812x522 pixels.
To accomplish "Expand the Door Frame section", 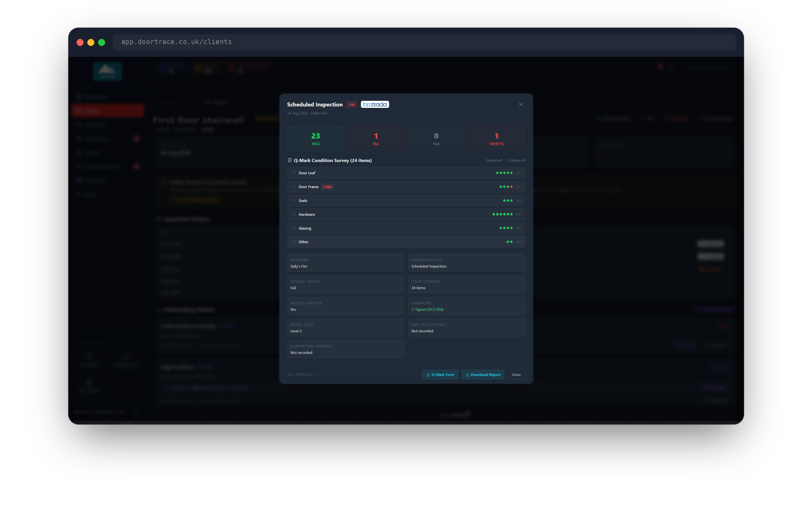I will pos(406,187).
